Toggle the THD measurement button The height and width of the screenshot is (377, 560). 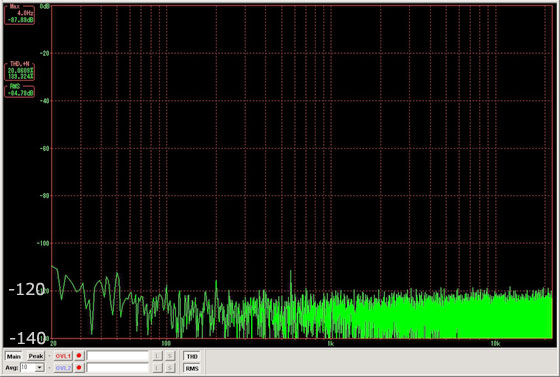click(192, 356)
